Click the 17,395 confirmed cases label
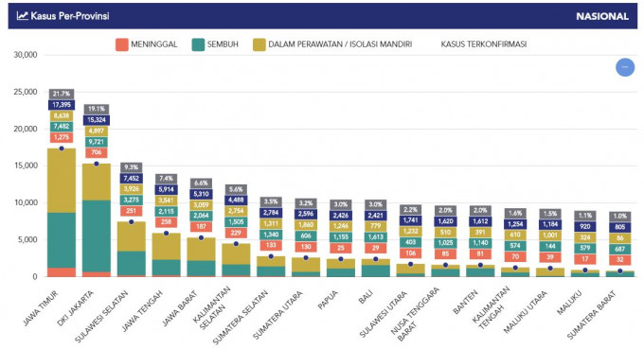 [62, 105]
